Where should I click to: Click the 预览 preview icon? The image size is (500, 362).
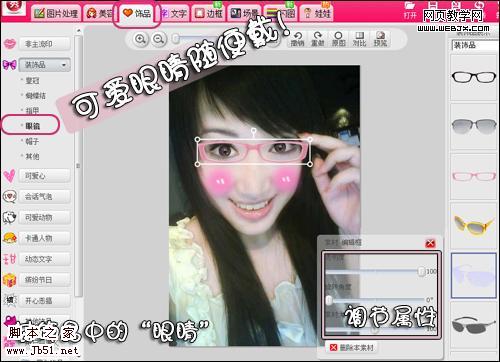click(380, 36)
